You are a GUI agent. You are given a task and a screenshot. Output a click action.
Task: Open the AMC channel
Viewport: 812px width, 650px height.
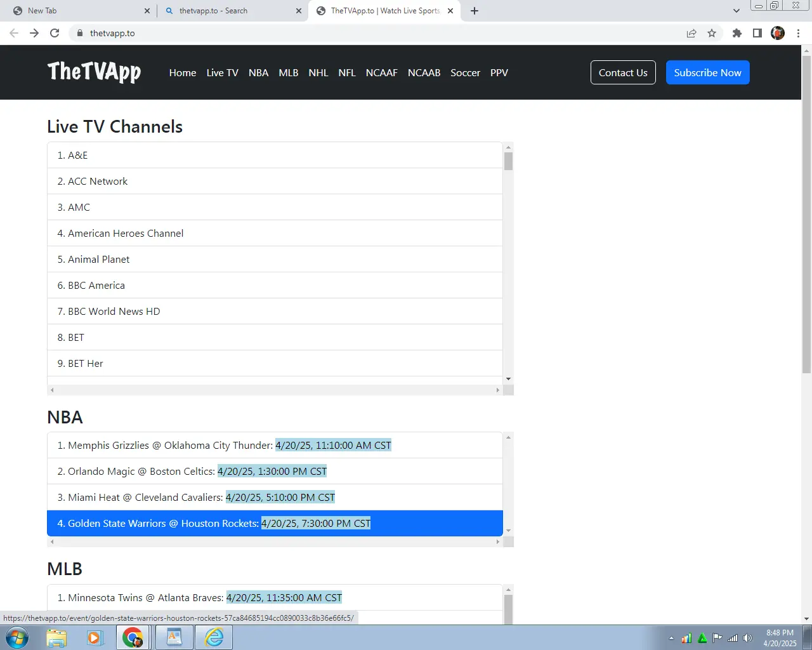pos(275,207)
